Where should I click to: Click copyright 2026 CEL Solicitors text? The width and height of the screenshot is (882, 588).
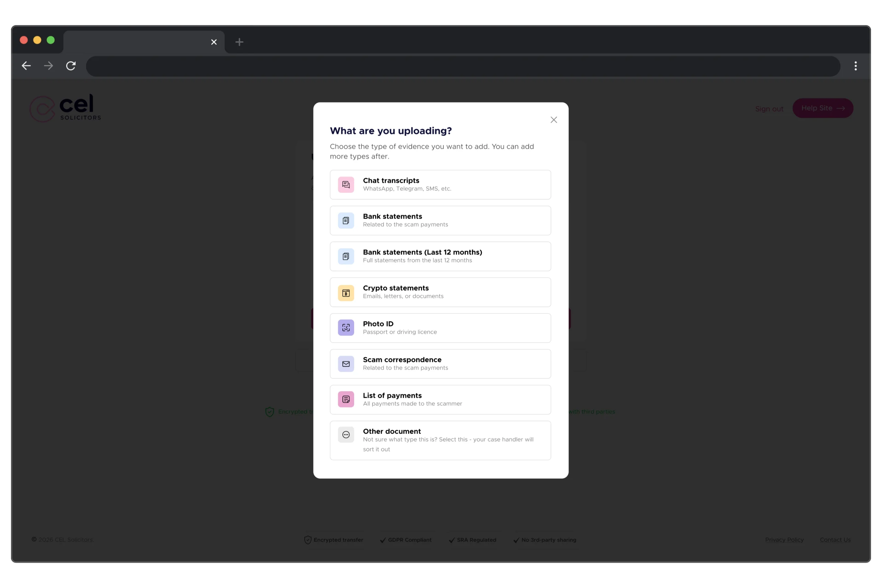tap(63, 540)
